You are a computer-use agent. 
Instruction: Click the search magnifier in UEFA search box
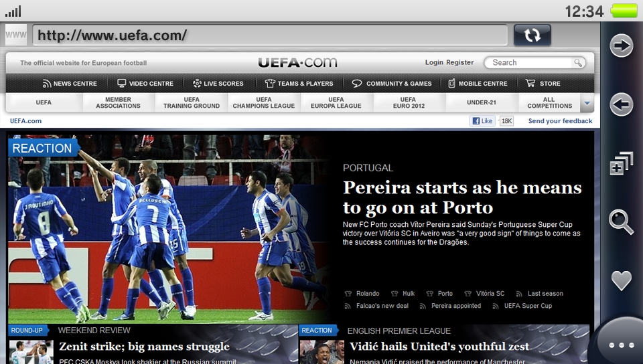577,63
